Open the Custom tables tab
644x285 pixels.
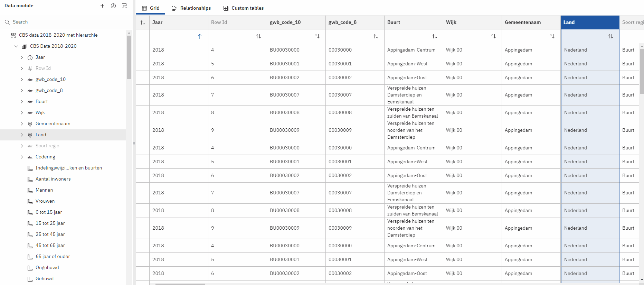point(244,8)
